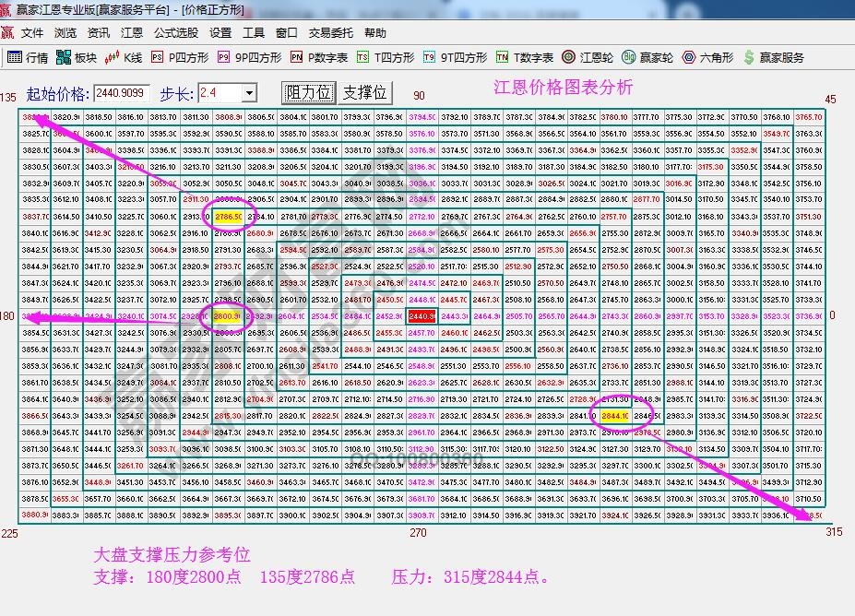Viewport: 855px width, 616px height.
Task: Select the T数字表 number table icon
Action: 518,55
